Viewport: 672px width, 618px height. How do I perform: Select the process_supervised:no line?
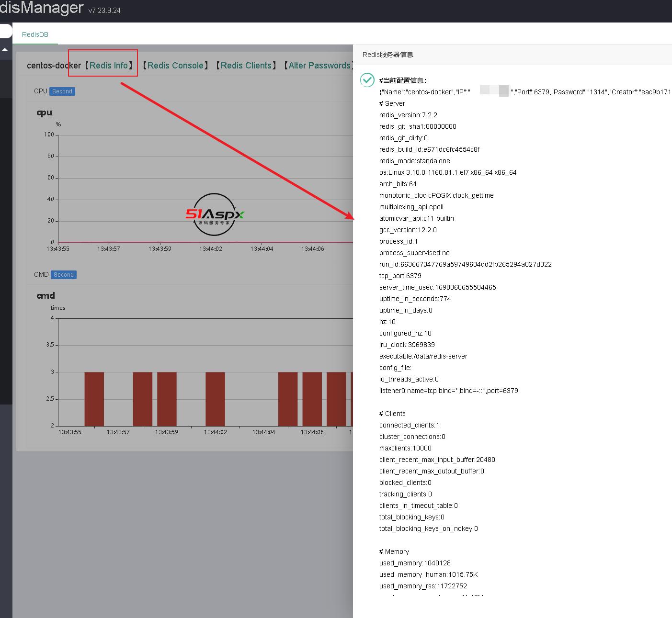point(414,253)
